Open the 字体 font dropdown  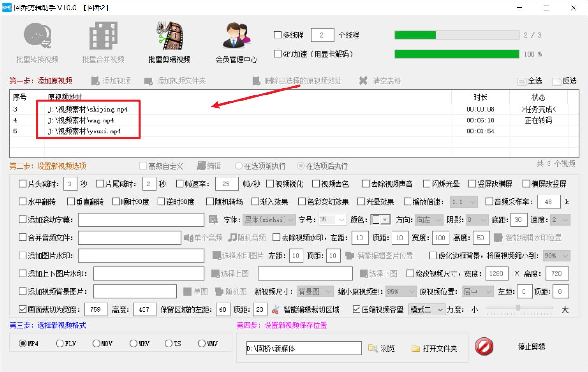click(269, 220)
